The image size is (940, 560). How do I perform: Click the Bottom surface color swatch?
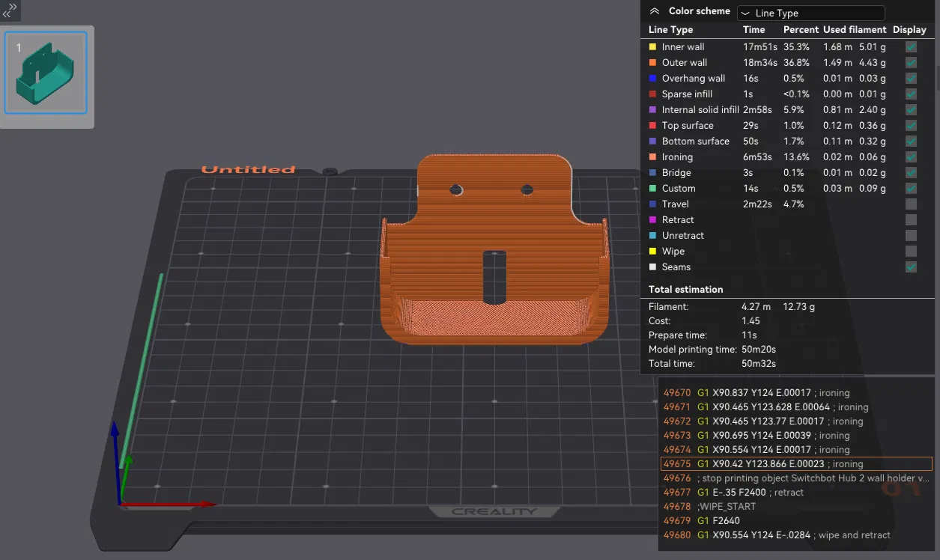(652, 141)
